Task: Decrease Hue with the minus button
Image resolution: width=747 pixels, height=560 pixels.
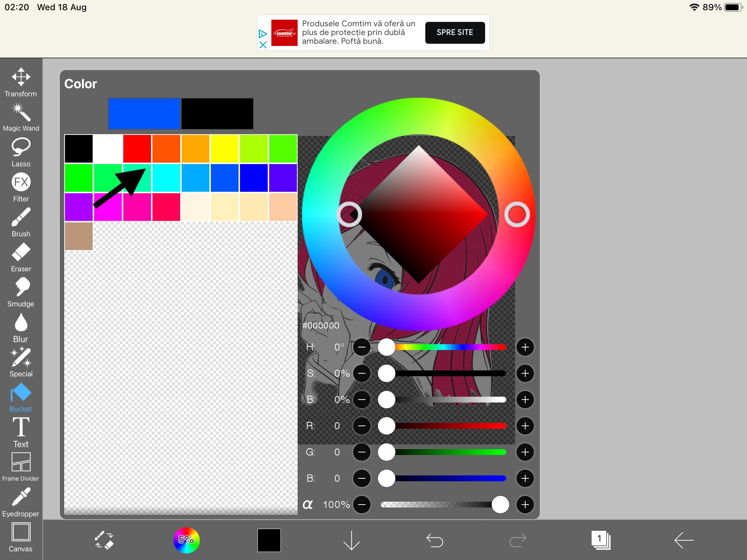Action: click(x=362, y=347)
